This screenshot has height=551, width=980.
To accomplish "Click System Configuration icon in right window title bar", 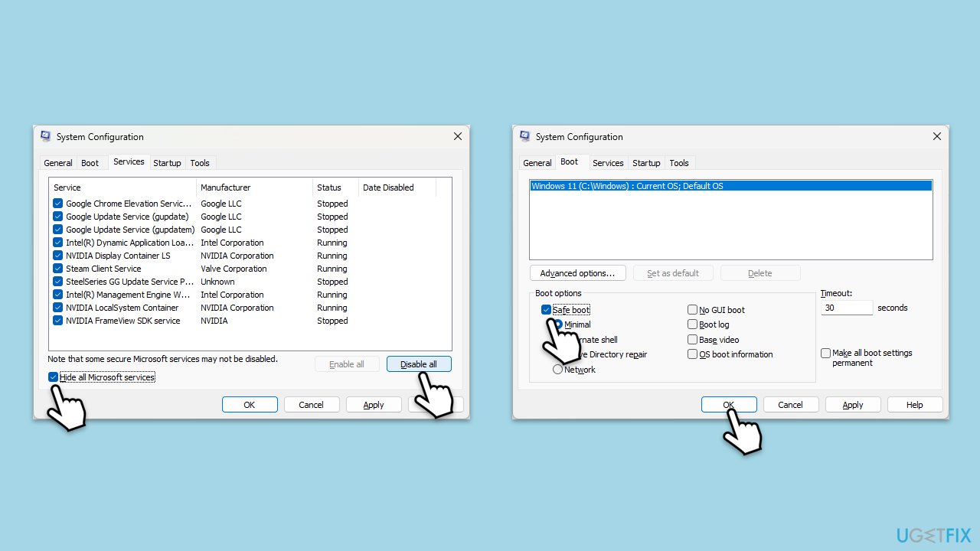I will [525, 137].
